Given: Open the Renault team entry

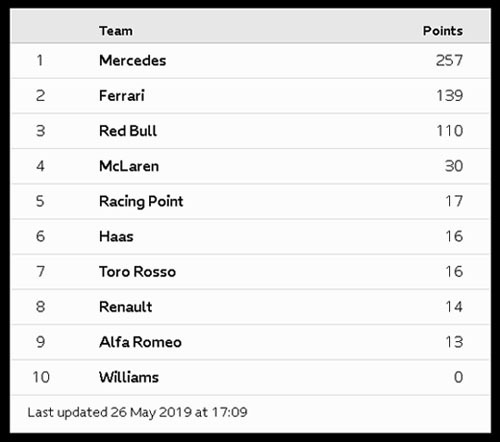Looking at the screenshot, I should (x=125, y=307).
